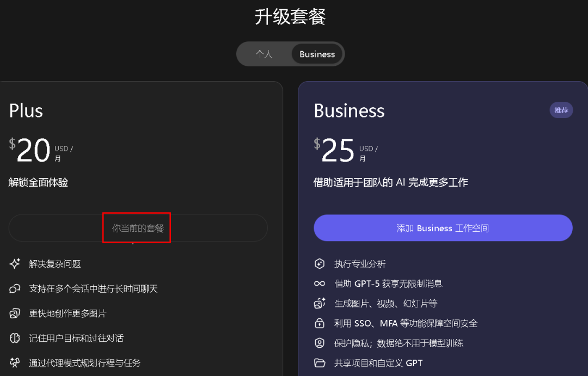Click the brain icon beside 记住用户目标和过往对话
Image resolution: width=588 pixels, height=376 pixels.
coord(15,338)
